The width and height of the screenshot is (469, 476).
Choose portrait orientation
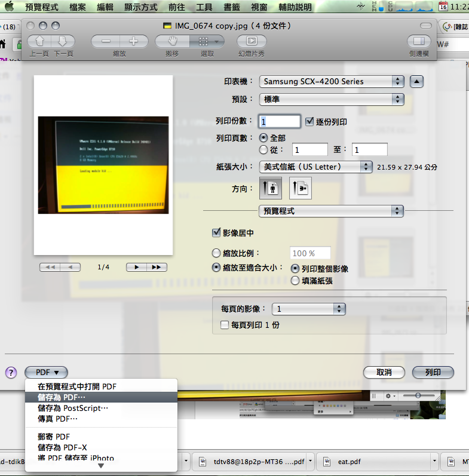point(270,188)
